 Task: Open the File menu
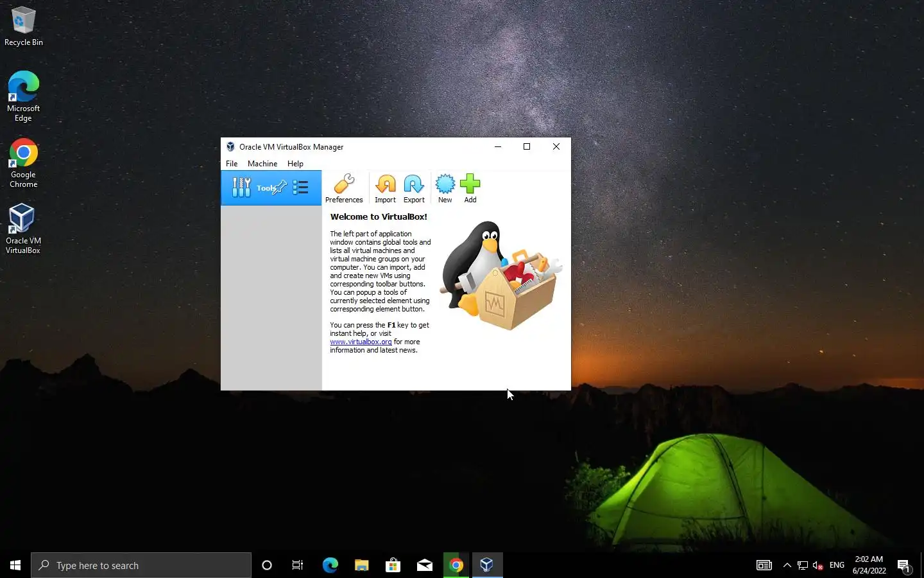(232, 164)
